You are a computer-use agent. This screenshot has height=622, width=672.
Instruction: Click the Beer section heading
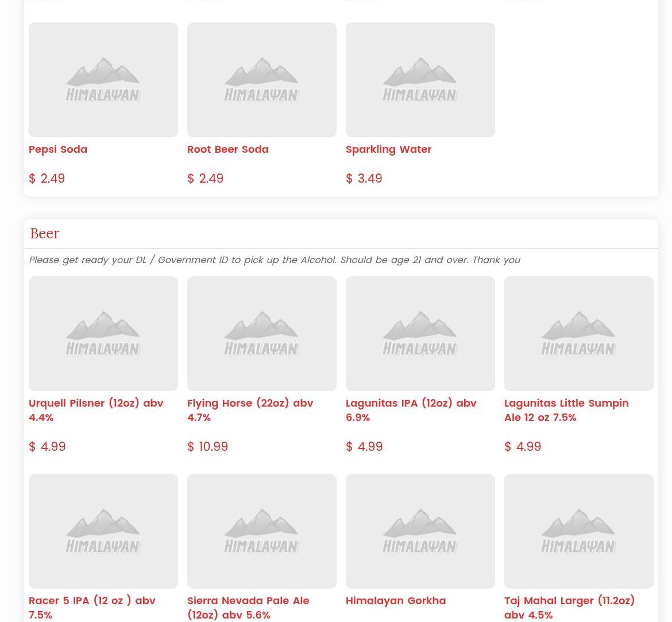(45, 234)
